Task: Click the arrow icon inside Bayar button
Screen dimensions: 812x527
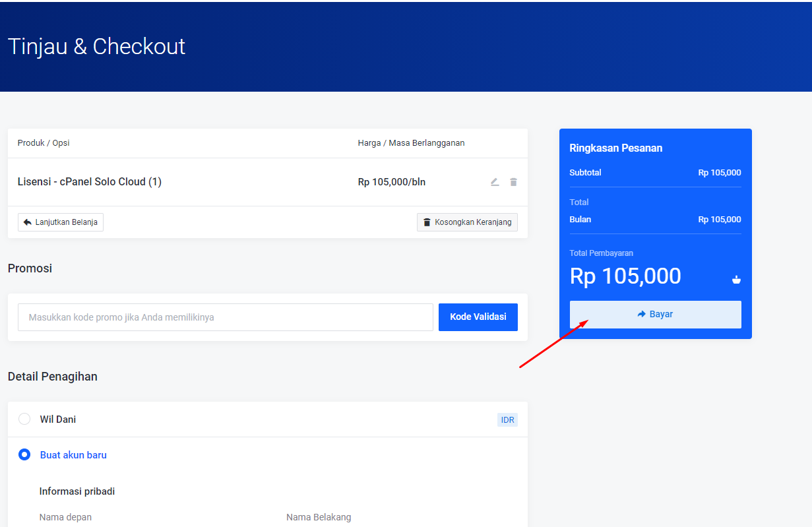Action: pos(641,315)
